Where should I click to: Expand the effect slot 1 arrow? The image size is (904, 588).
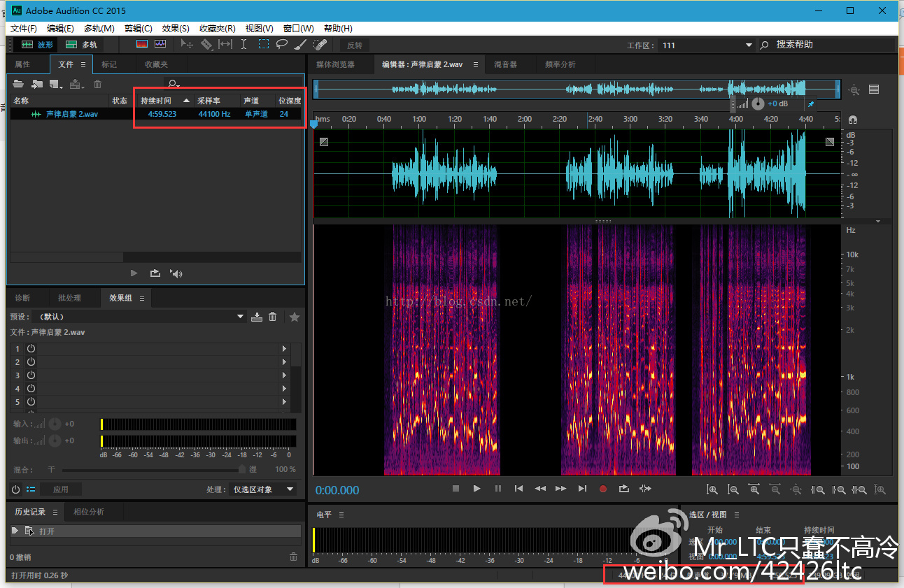coord(284,348)
